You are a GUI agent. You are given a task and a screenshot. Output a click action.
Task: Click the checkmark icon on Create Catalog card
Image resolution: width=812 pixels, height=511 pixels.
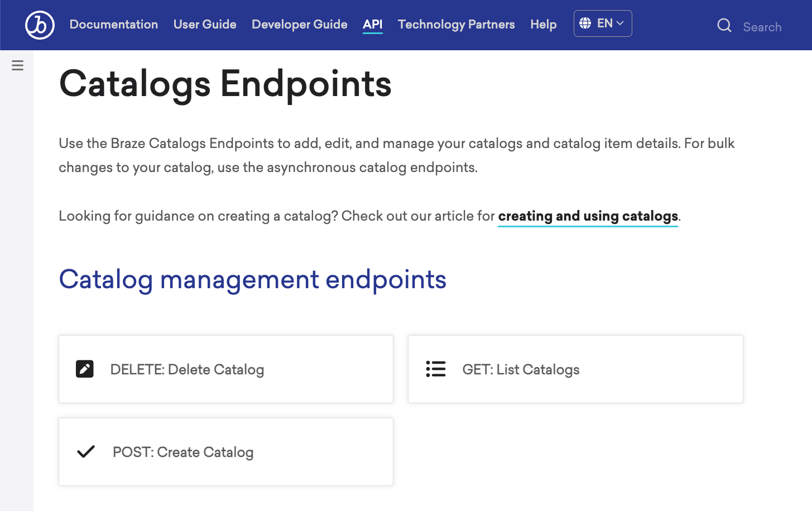click(x=86, y=451)
